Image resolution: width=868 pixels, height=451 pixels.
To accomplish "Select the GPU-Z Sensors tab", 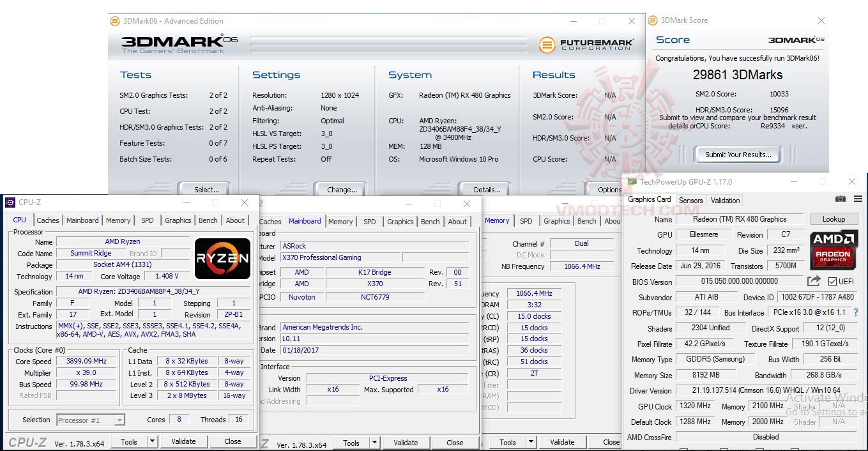I will pos(690,200).
